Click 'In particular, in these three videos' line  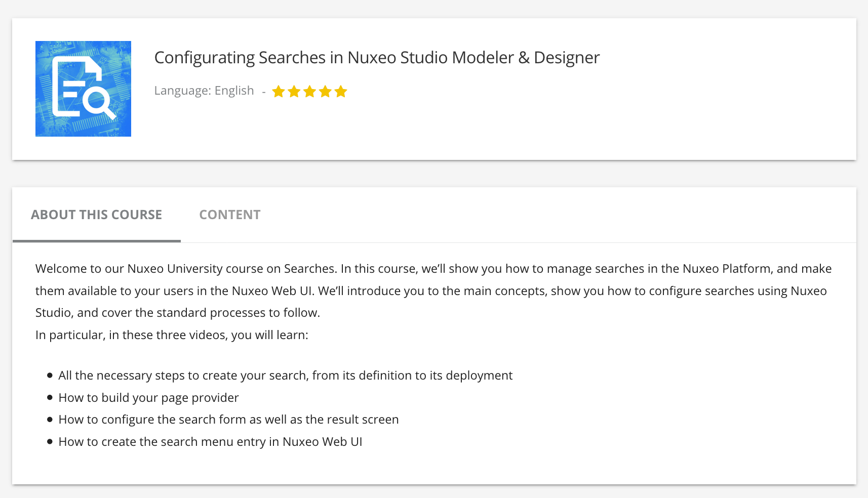click(172, 335)
